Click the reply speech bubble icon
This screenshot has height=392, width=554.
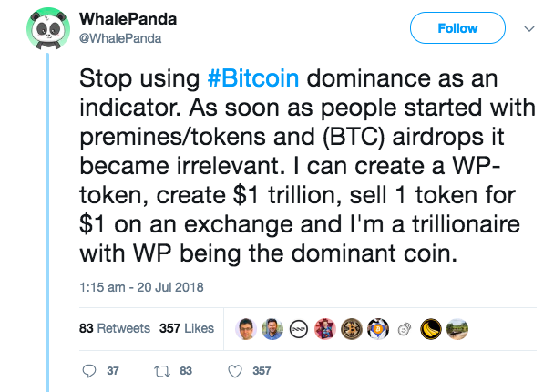88,371
